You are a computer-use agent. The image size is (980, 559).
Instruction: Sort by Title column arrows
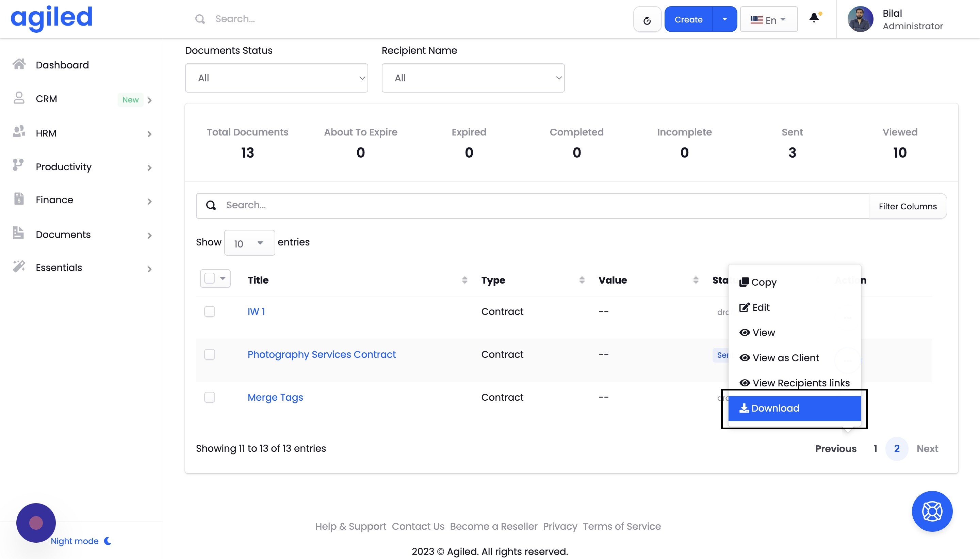click(x=464, y=280)
